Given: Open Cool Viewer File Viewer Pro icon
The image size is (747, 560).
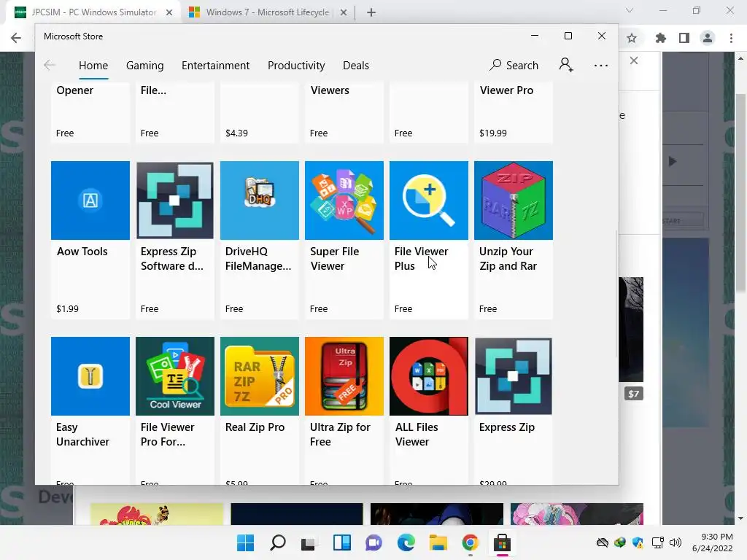Looking at the screenshot, I should click(x=175, y=376).
